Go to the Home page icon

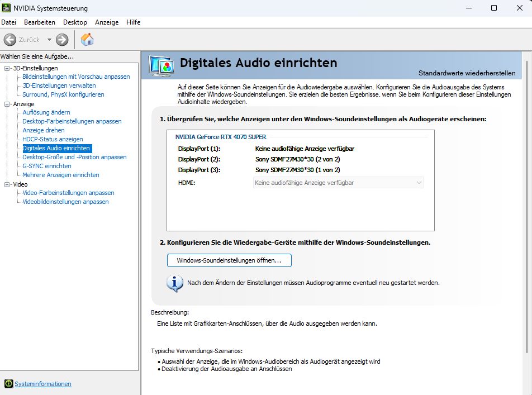87,39
